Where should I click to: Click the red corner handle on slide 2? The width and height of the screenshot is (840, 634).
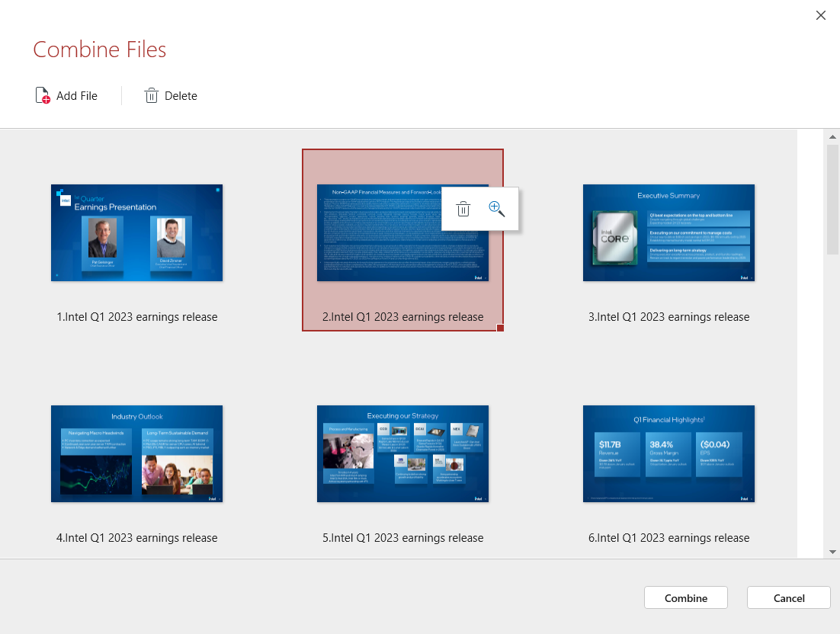[x=500, y=328]
